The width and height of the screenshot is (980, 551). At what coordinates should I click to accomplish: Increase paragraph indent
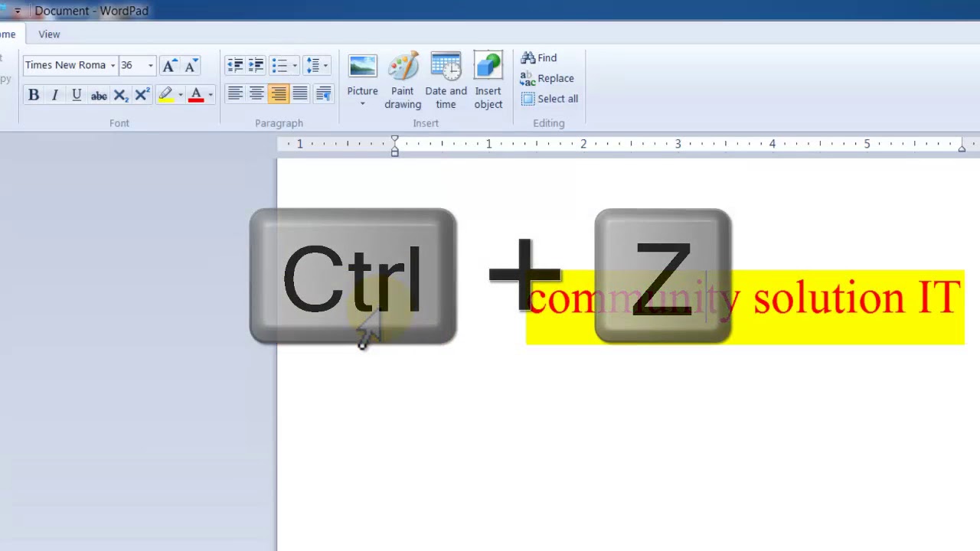click(x=256, y=65)
